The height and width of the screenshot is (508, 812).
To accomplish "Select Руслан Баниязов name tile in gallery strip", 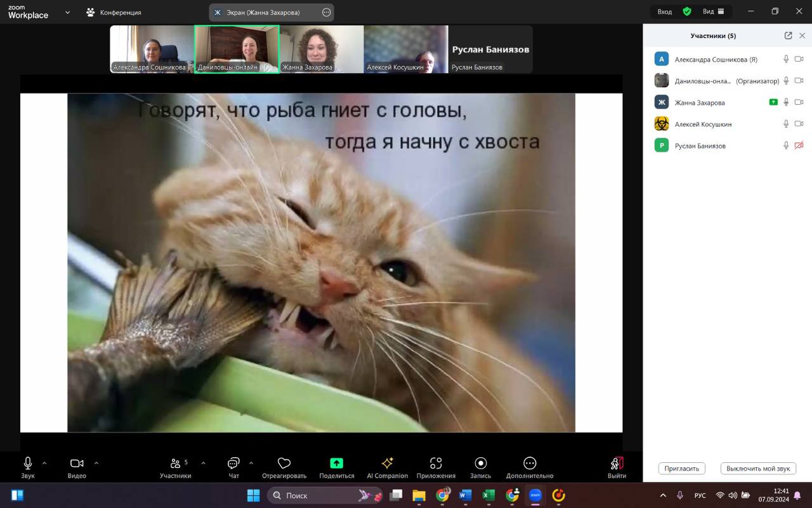I will tap(490, 50).
